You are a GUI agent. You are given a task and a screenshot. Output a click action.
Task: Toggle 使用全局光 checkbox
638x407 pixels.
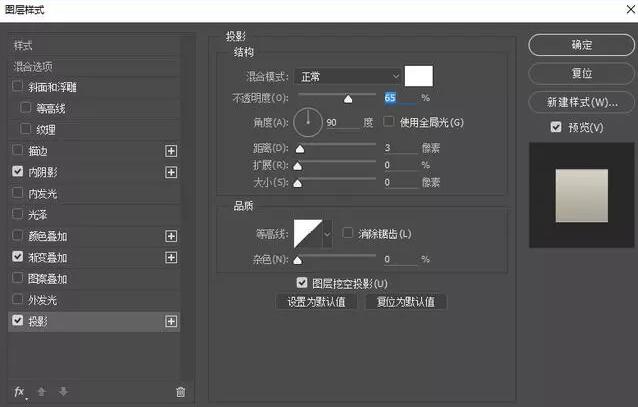389,121
